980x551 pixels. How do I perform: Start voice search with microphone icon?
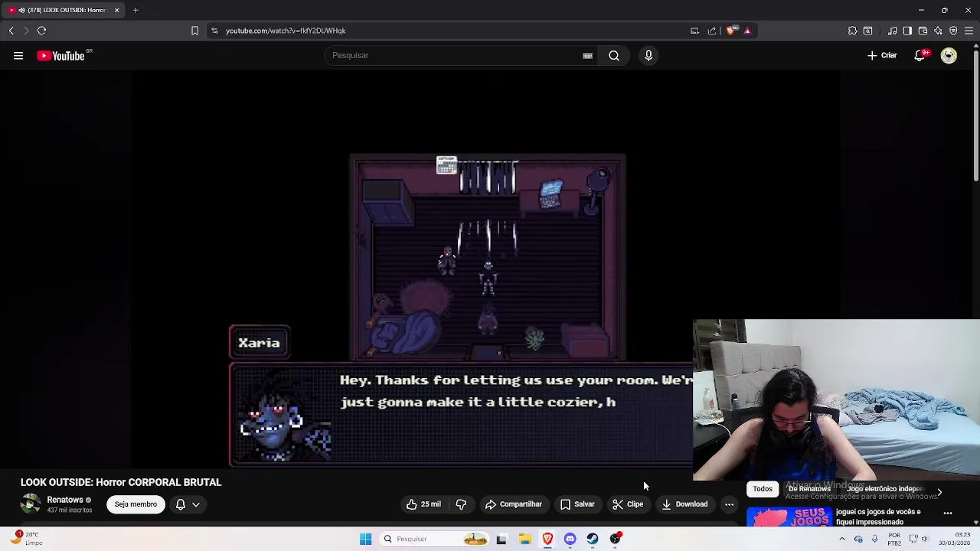pyautogui.click(x=648, y=55)
